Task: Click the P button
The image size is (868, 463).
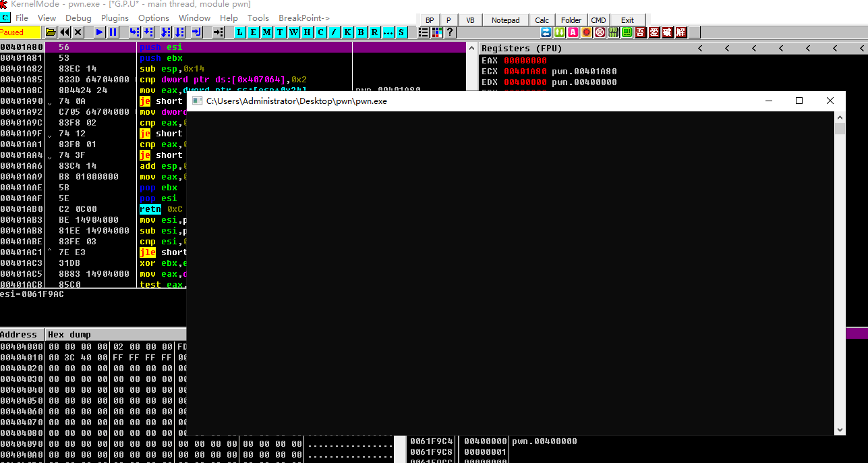Action: tap(449, 20)
